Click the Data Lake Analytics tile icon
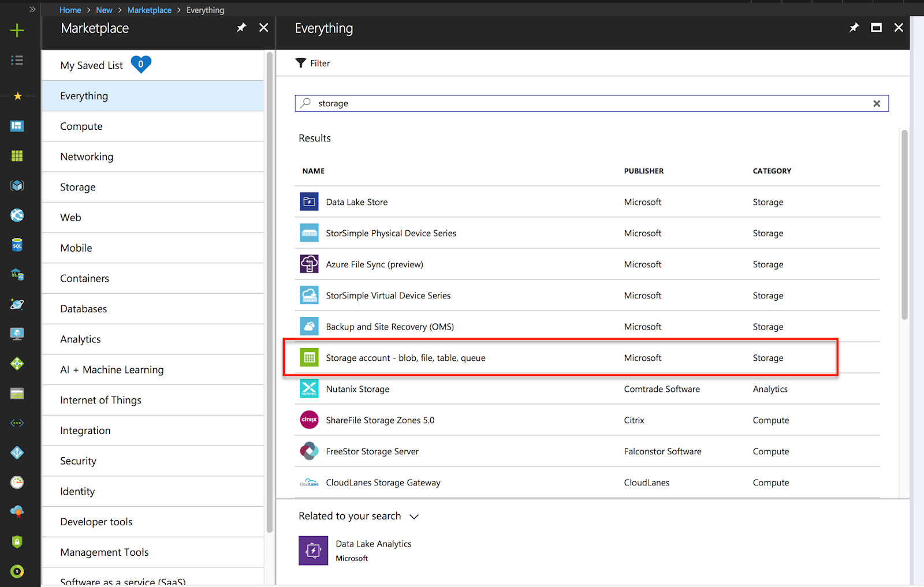 coord(313,550)
